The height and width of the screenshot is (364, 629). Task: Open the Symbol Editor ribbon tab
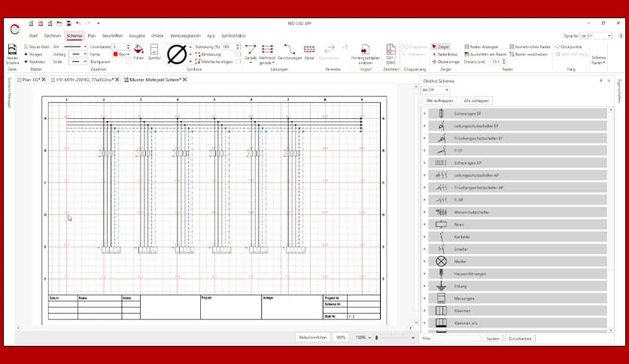(233, 35)
